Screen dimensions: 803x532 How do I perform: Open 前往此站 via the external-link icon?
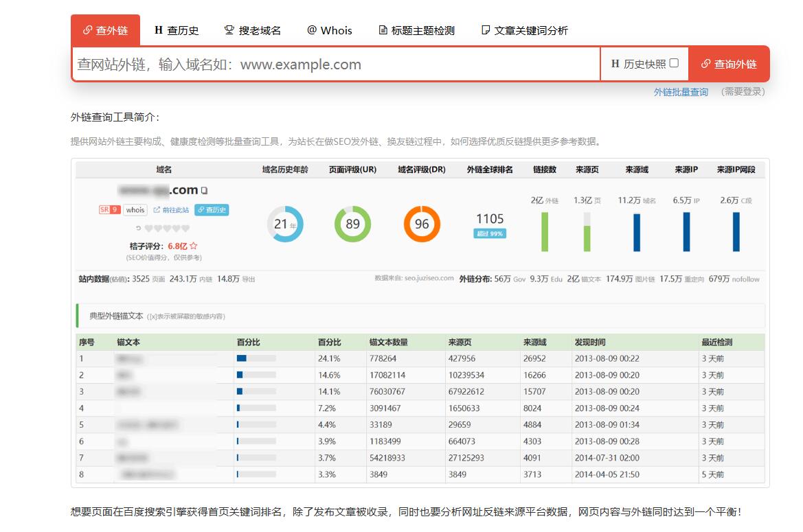click(157, 209)
